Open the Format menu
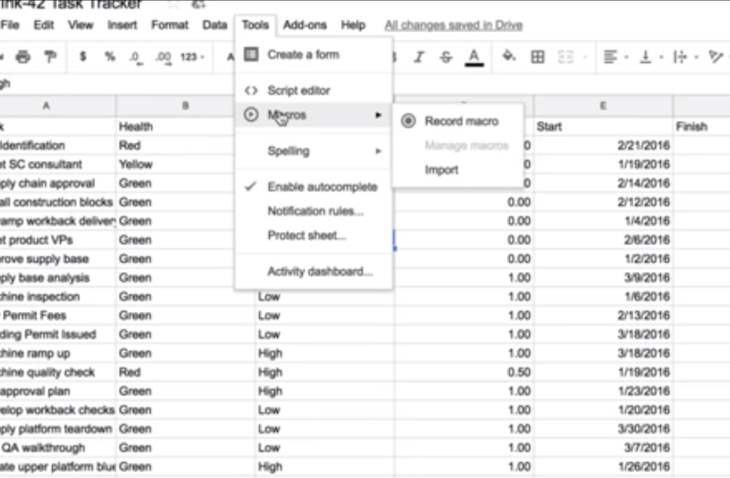The width and height of the screenshot is (730, 478). (169, 25)
